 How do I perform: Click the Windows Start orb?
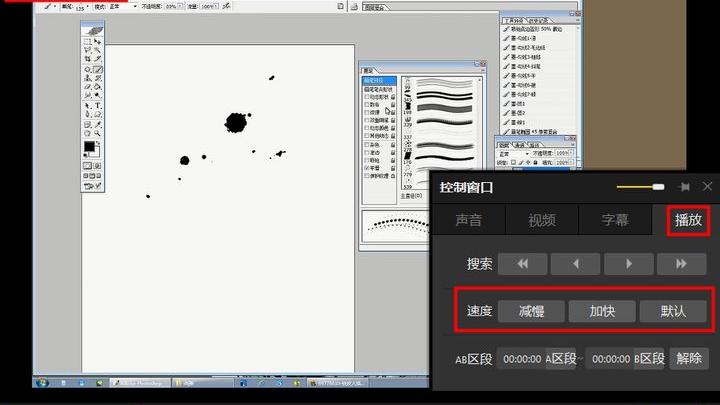42,382
